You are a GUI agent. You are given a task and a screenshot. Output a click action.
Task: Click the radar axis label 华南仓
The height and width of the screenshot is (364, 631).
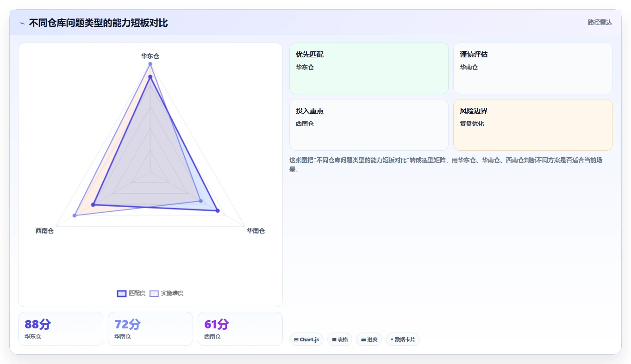coord(256,231)
